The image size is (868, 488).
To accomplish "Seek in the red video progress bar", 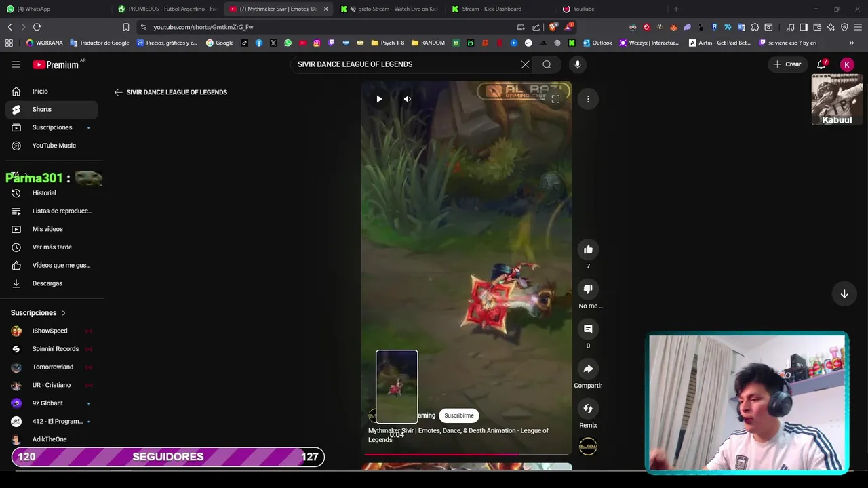I will point(467,455).
